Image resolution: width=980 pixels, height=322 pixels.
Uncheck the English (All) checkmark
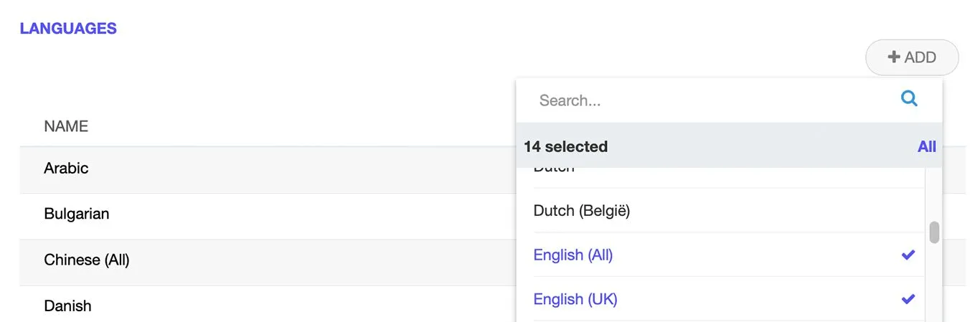[908, 255]
